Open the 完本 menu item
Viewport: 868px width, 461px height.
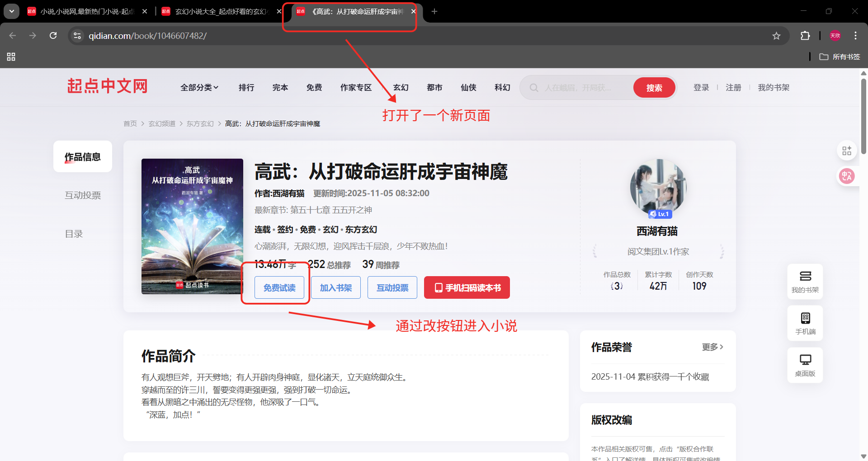click(280, 88)
